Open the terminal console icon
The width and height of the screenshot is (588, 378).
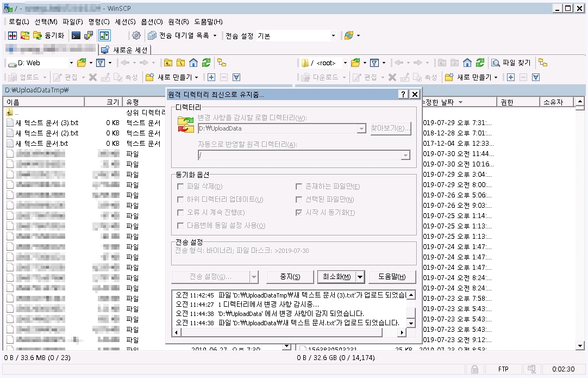pos(76,36)
